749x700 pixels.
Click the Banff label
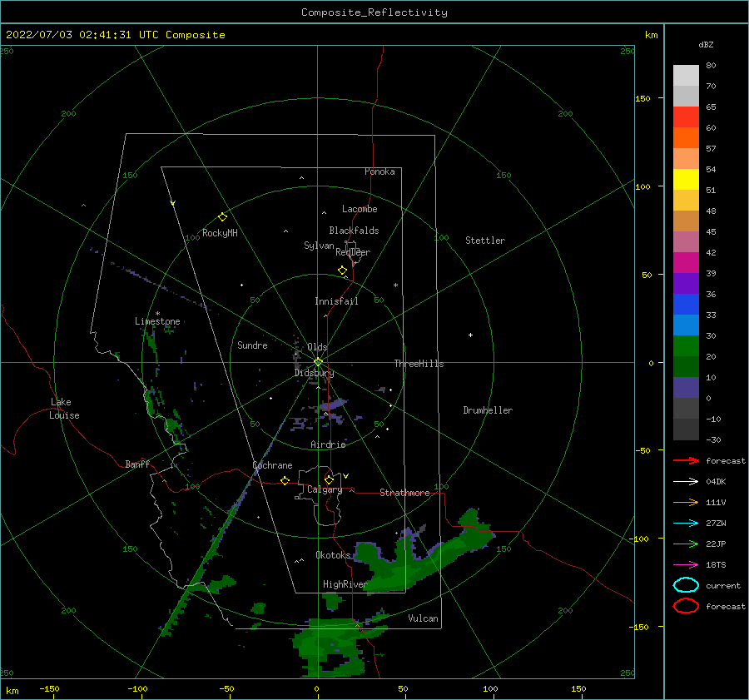[137, 464]
